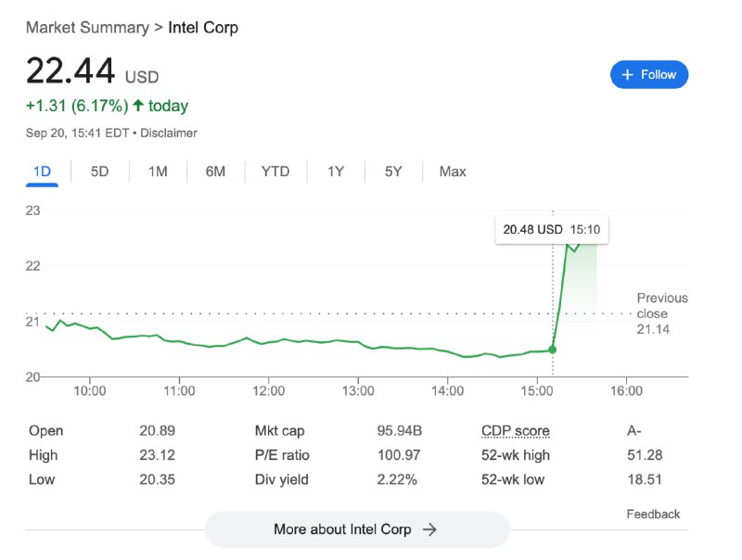Image resolution: width=742 pixels, height=560 pixels.
Task: Switch to the 1Y chart range
Action: [336, 171]
